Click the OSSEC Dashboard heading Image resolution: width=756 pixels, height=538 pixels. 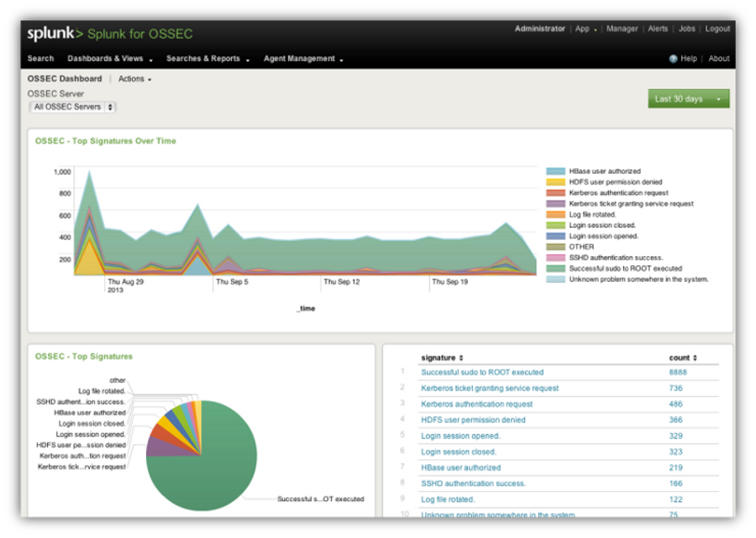point(65,79)
